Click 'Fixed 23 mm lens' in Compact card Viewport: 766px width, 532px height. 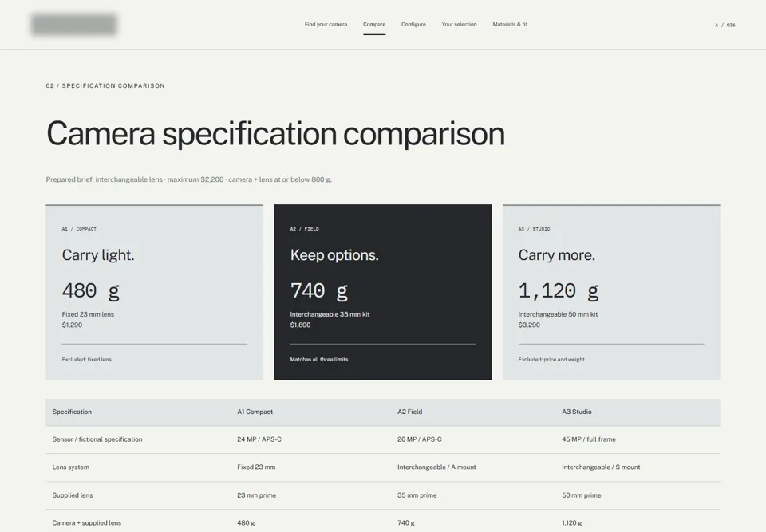[88, 314]
